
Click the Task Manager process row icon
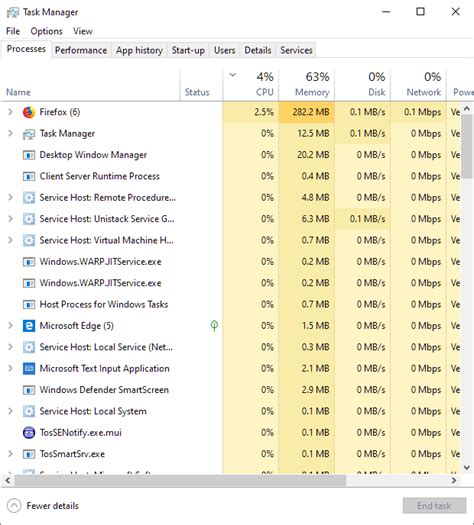pyautogui.click(x=29, y=134)
